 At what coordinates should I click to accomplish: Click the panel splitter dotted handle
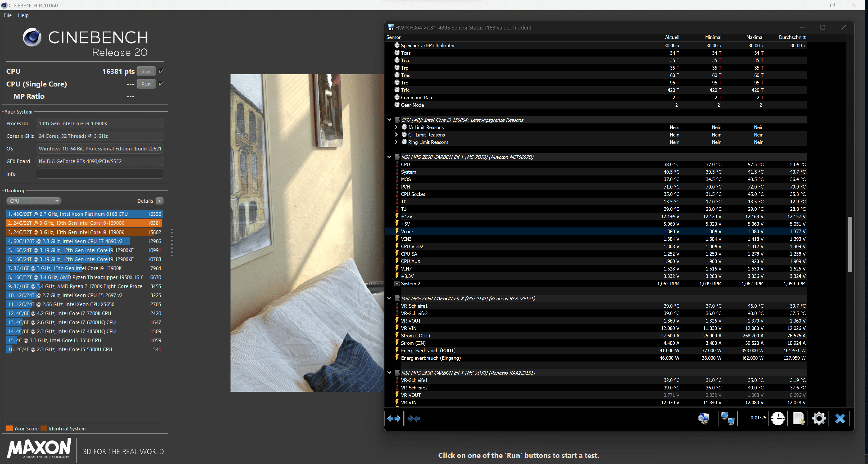(x=172, y=242)
